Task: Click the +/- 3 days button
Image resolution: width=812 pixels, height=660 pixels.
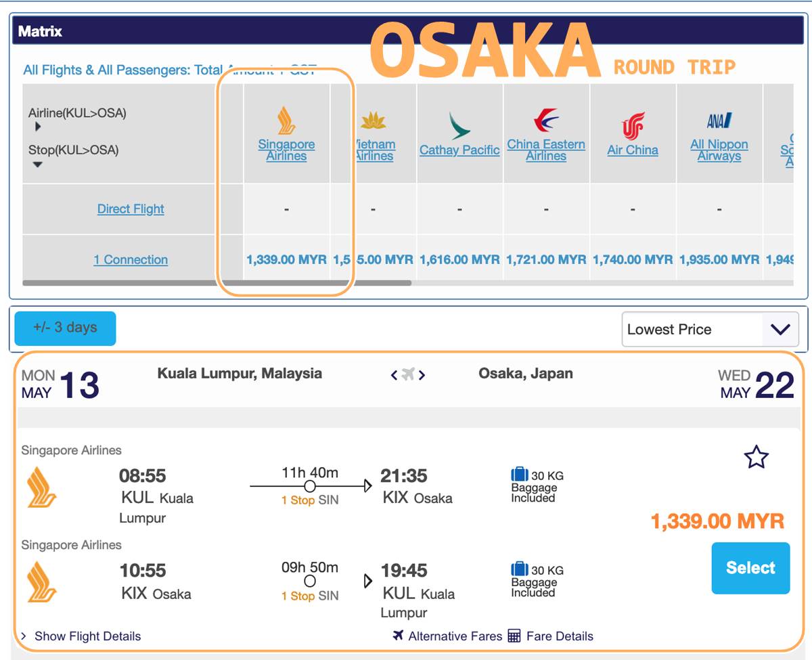Action: (65, 328)
